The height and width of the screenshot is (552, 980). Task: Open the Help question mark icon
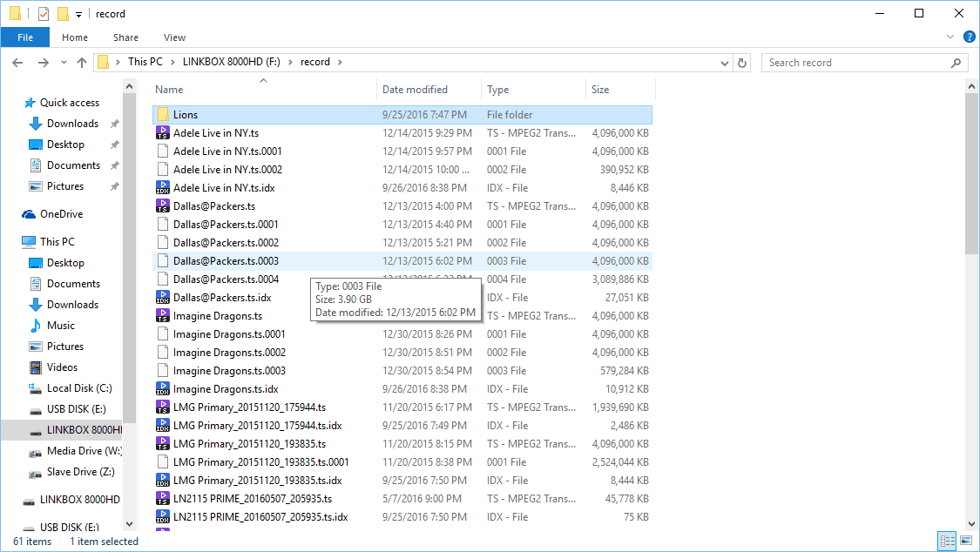(x=969, y=37)
